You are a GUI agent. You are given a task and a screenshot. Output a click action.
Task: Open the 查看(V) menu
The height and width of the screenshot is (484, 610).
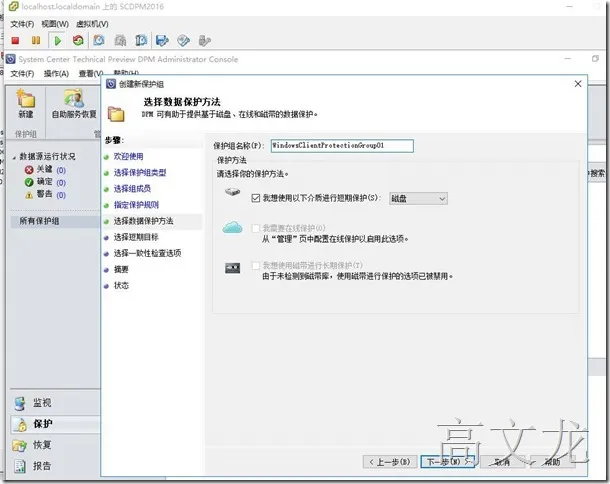[x=91, y=74]
